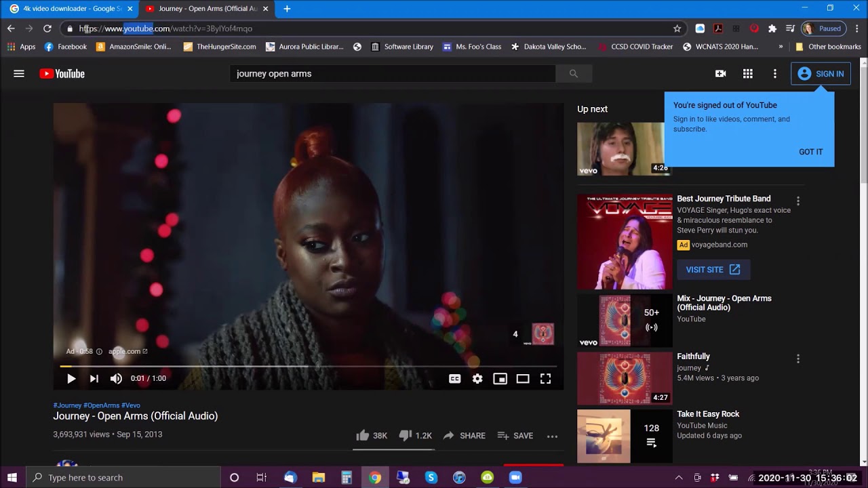
Task: Open the Mix - Journey - Open Arms playlist thumbnail
Action: click(x=625, y=321)
